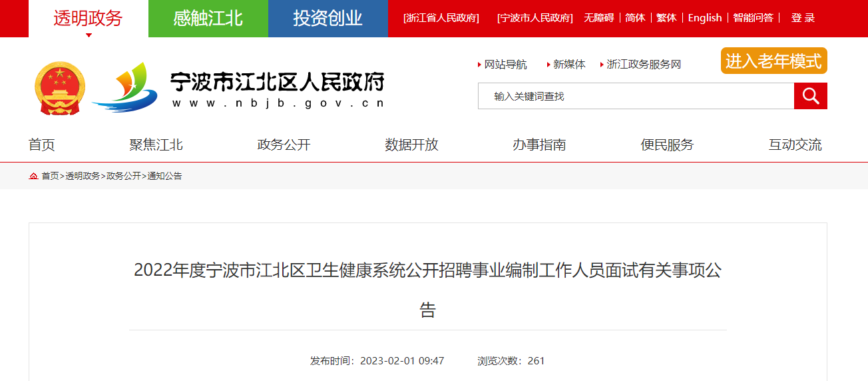Image resolution: width=868 pixels, height=381 pixels.
Task: Open 政务公开 in main navigation
Action: tap(284, 145)
